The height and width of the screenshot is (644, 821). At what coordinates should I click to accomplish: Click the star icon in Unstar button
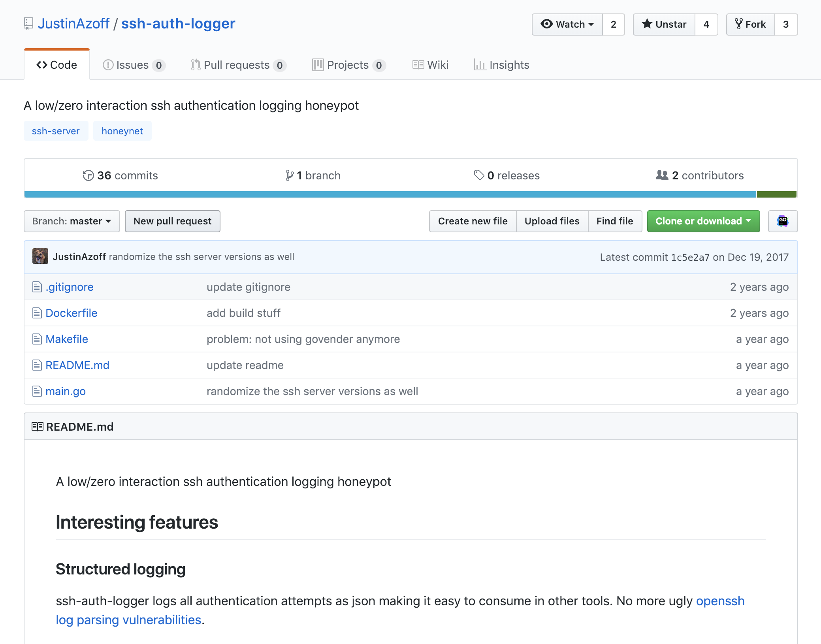pos(647,24)
